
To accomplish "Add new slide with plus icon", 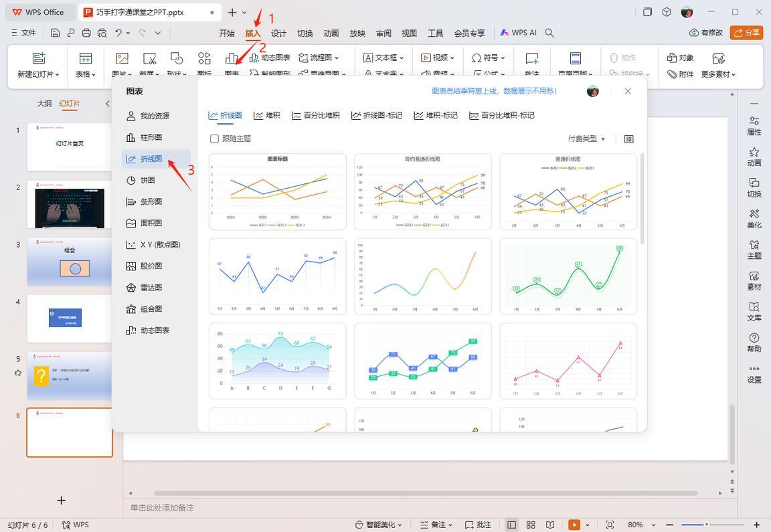I will point(61,501).
